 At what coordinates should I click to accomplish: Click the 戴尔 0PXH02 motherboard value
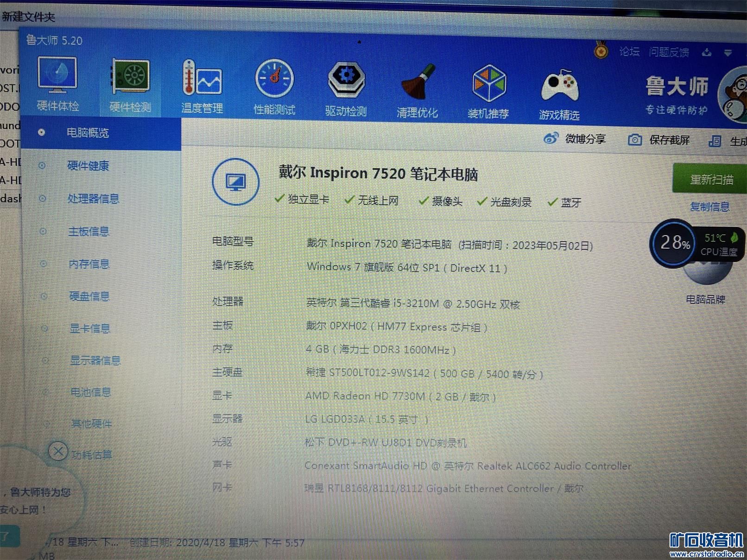397,327
